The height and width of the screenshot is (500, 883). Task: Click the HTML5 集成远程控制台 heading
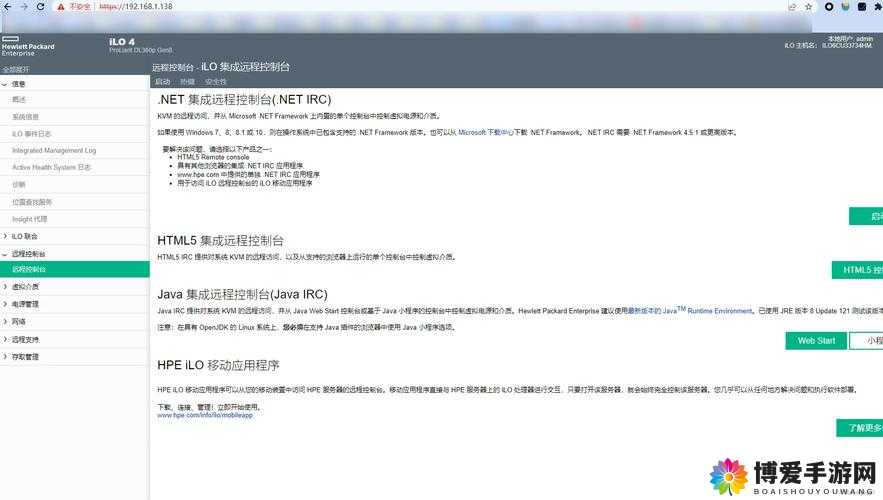220,240
